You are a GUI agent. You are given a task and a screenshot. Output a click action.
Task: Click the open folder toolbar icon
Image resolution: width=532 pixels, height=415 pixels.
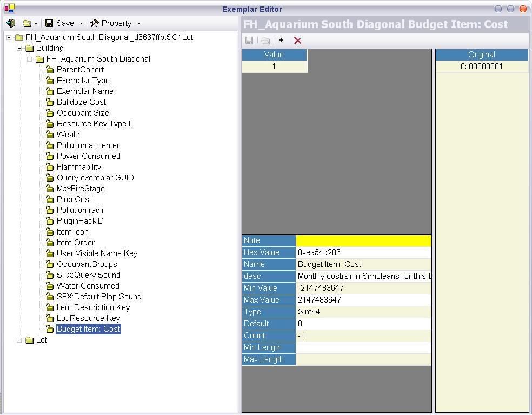(x=27, y=23)
